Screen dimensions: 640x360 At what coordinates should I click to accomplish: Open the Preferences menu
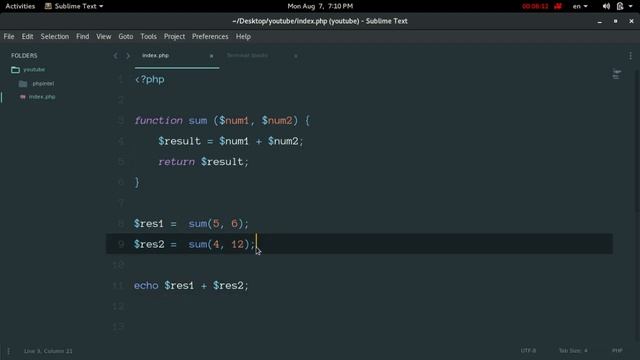[210, 36]
